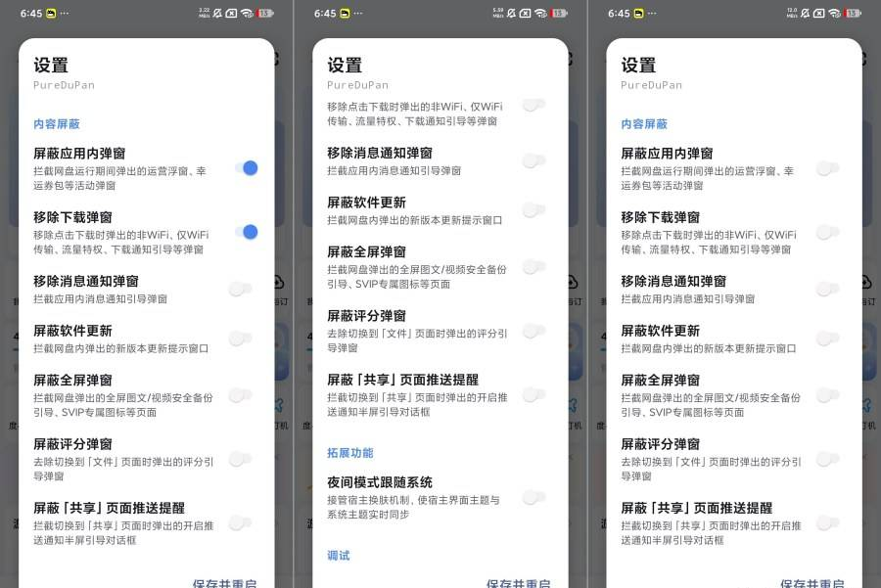Screen dimensions: 881x588
Task: Click the network speed indicator in rightmost status bar
Action: pos(792,13)
